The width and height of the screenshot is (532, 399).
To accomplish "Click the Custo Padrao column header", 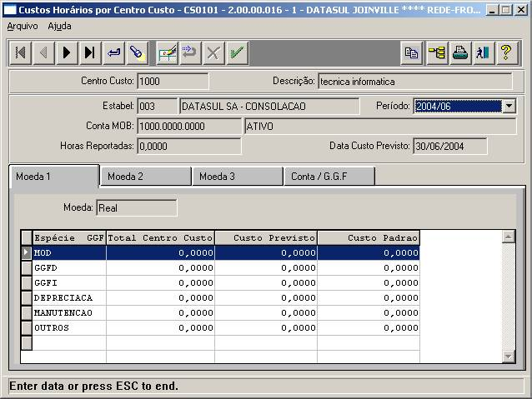I will click(x=369, y=237).
